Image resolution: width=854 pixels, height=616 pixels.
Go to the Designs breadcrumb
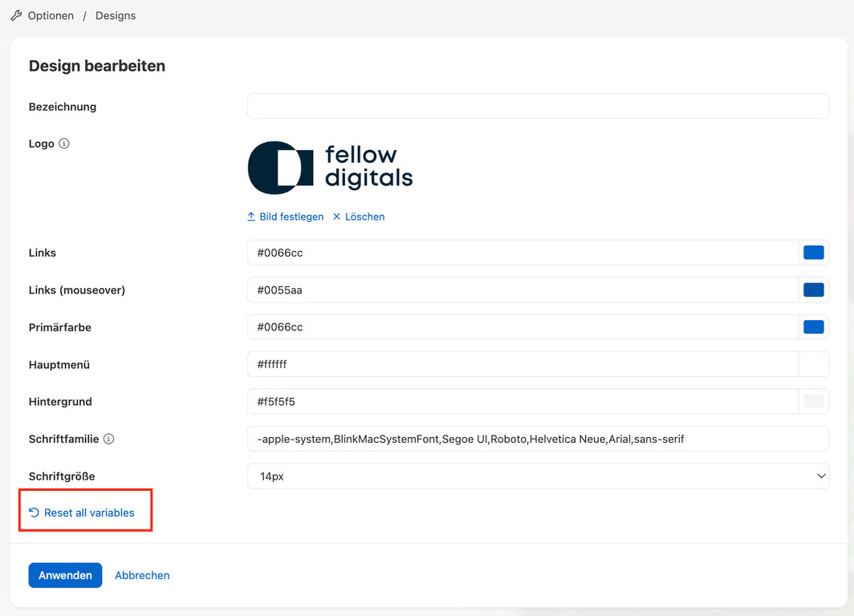tap(116, 15)
